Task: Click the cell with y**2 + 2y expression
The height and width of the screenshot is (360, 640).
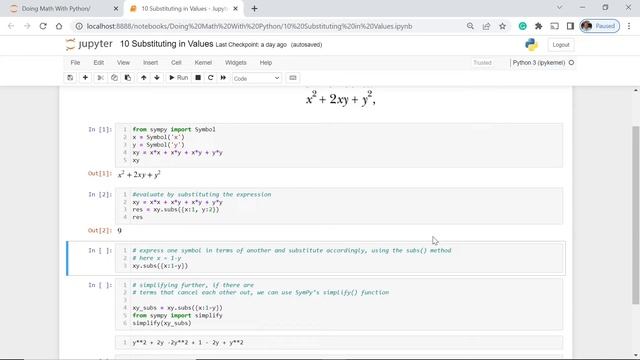Action: pos(339,342)
